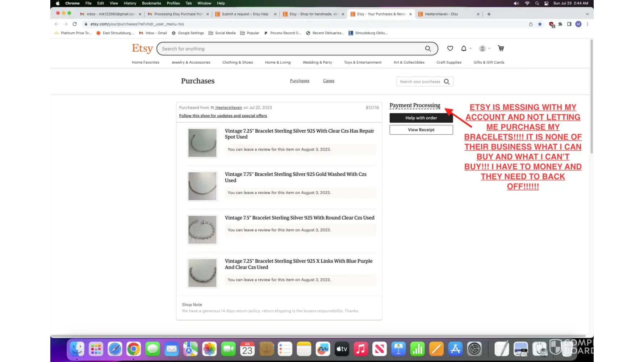Expand the Chrome tab list chevron
This screenshot has height=362, width=644.
[587, 14]
